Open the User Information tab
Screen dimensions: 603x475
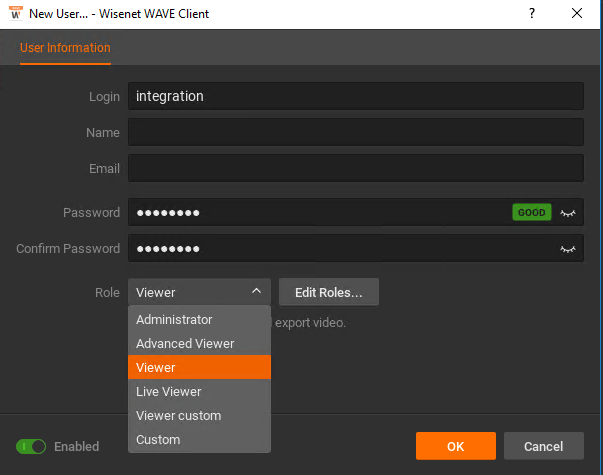[x=65, y=48]
